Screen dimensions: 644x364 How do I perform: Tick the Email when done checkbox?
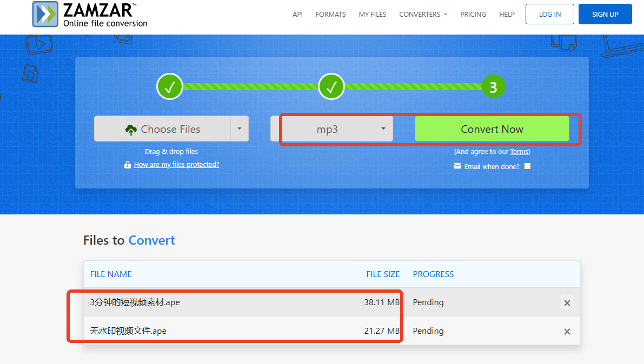[x=527, y=166]
